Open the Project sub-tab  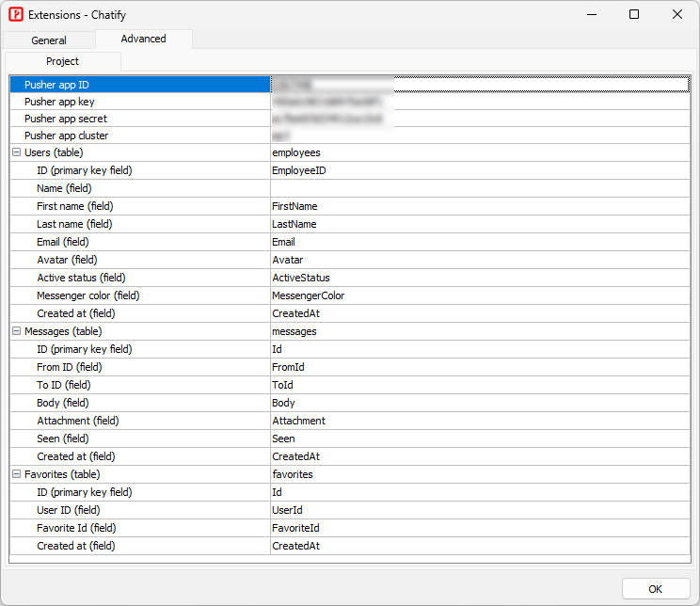pos(62,61)
